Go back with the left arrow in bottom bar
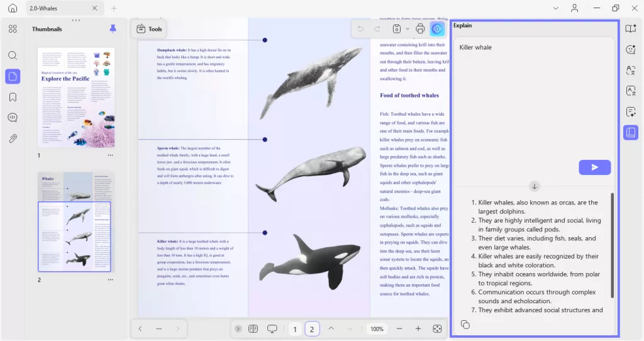The height and width of the screenshot is (341, 644). point(140,328)
